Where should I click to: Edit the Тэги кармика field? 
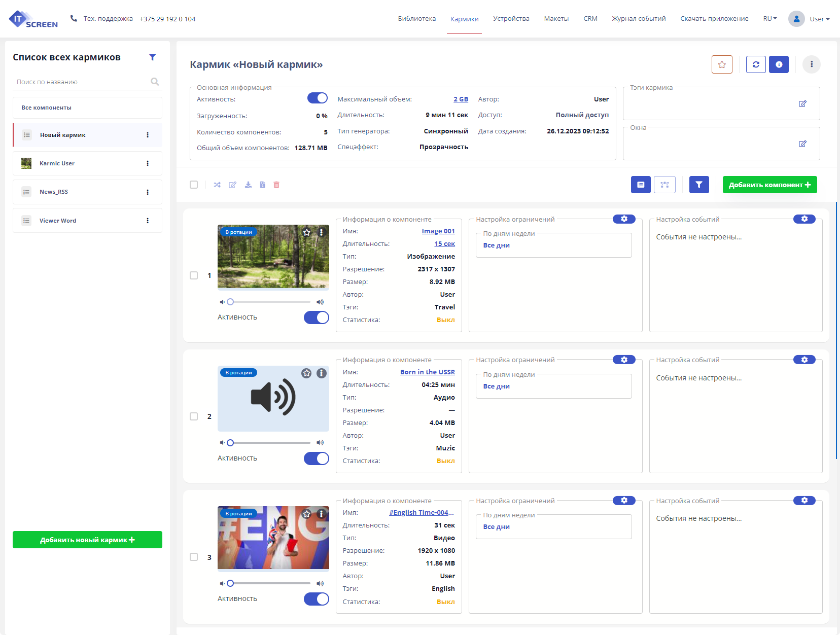802,103
